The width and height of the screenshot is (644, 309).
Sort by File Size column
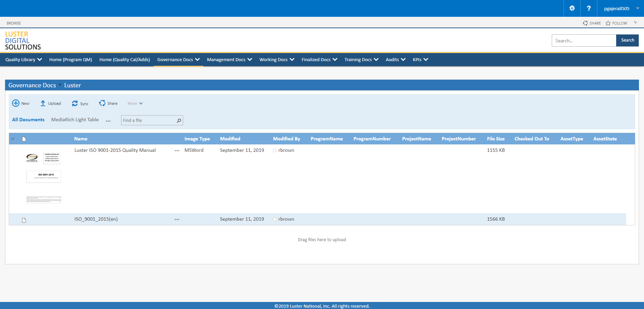496,139
